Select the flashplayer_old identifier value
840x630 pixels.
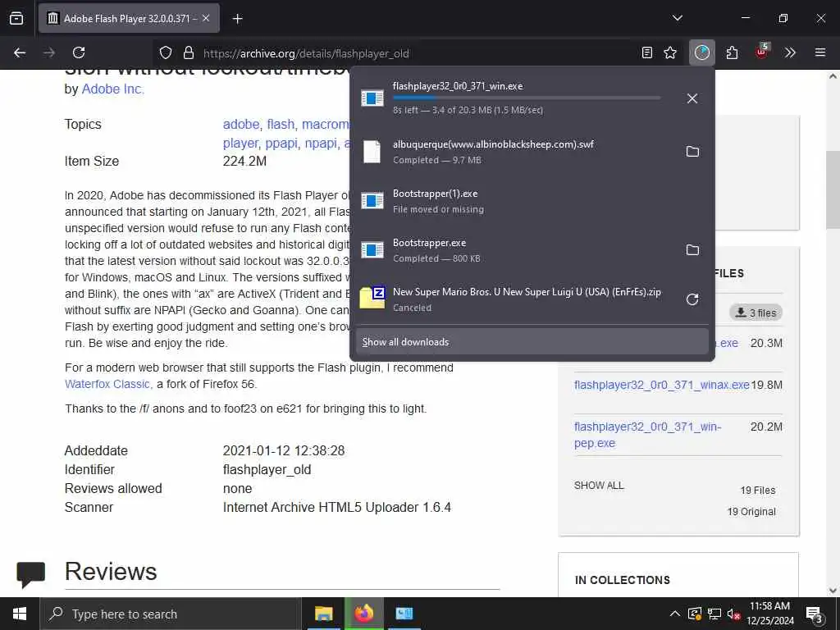tap(267, 470)
